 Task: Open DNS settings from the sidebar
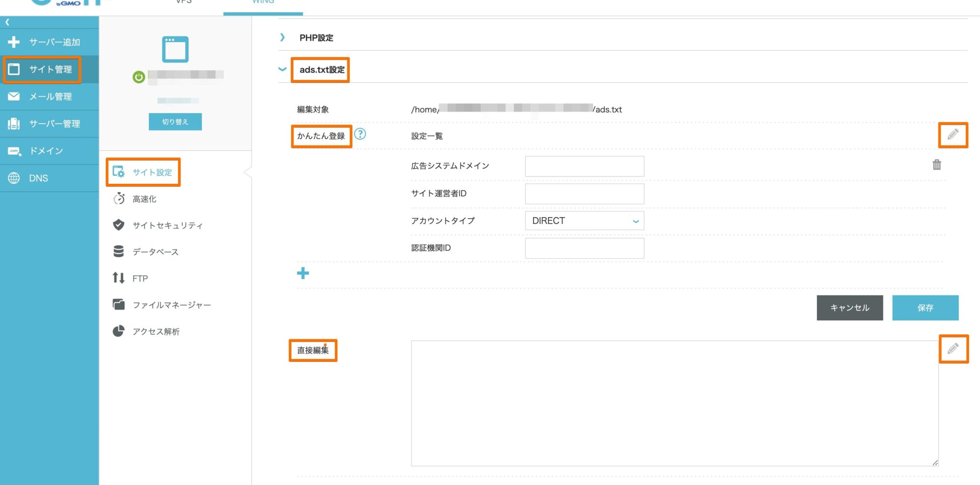click(x=38, y=178)
